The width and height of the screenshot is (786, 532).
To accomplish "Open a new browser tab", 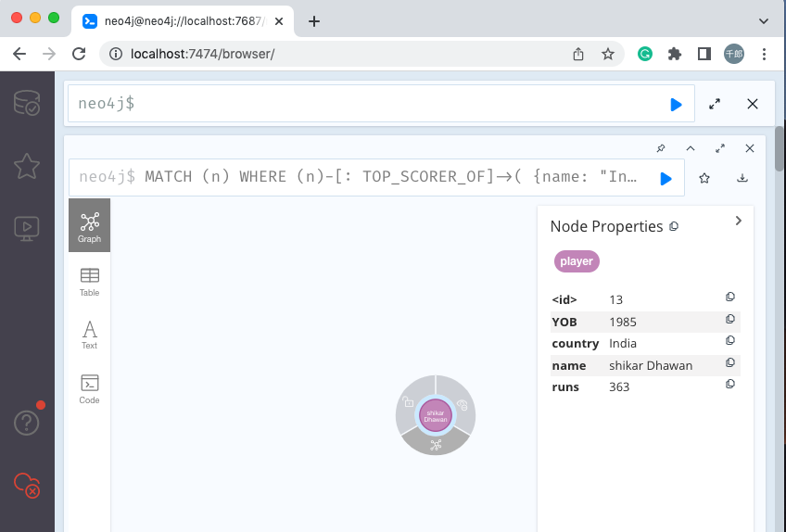I will tap(314, 21).
